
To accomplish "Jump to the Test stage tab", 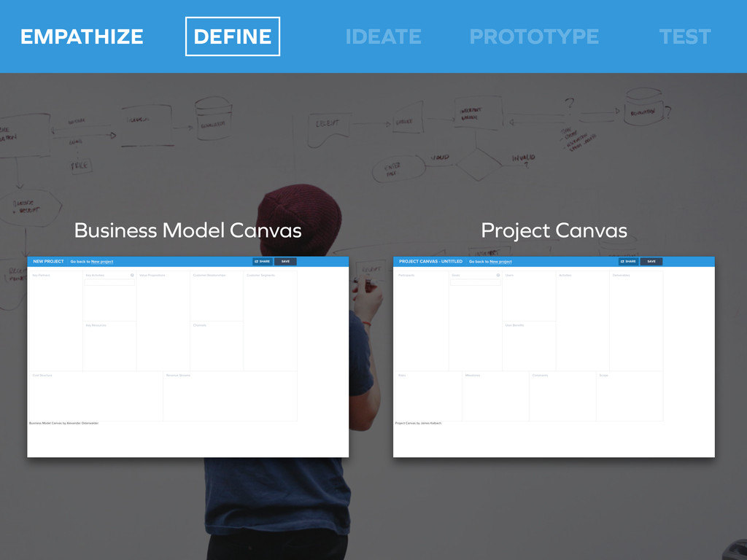I will tap(684, 36).
